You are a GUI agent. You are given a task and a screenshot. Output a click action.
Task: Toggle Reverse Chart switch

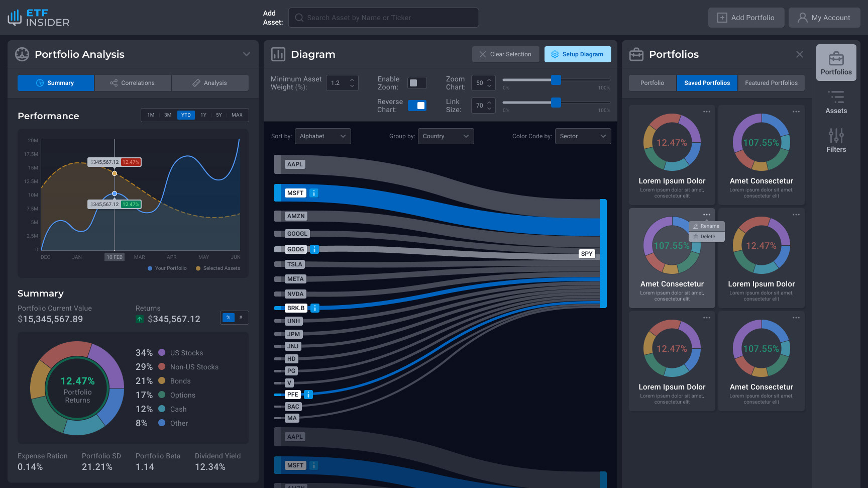coord(417,106)
